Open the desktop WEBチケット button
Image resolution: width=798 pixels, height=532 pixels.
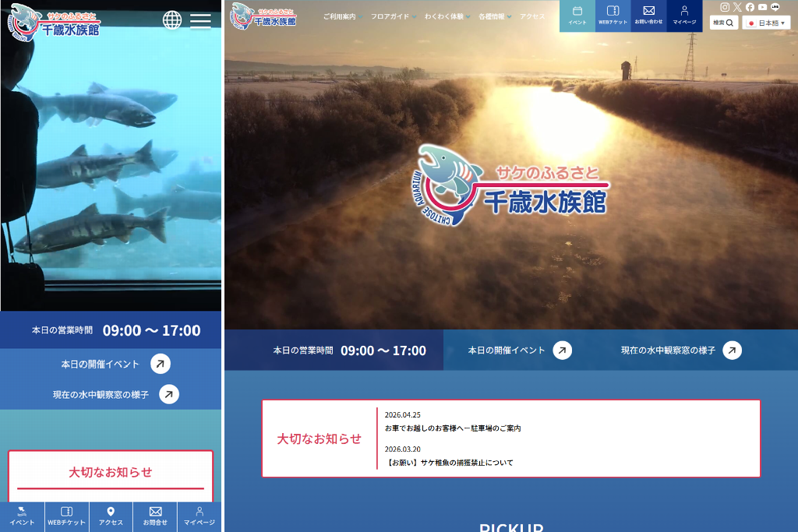613,16
